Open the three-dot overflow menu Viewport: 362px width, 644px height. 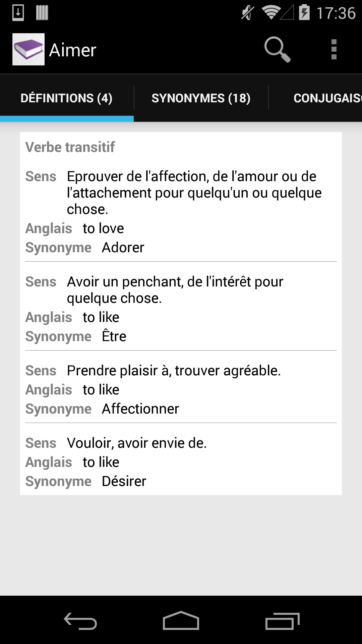pyautogui.click(x=334, y=49)
